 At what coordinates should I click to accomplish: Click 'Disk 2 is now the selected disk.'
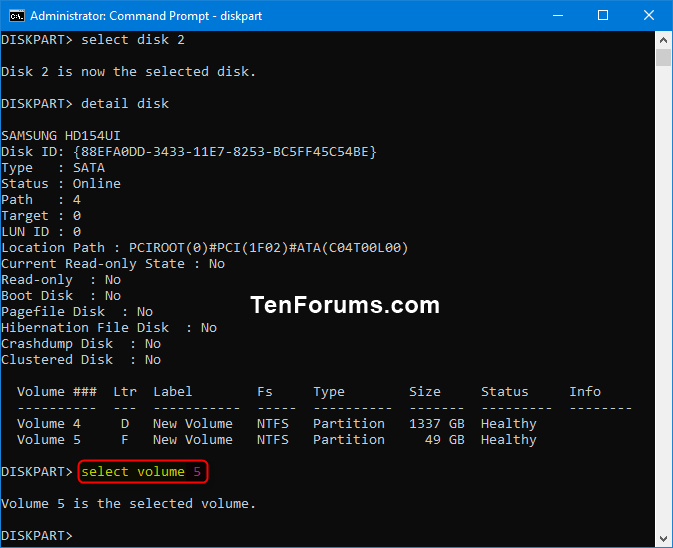coord(128,72)
